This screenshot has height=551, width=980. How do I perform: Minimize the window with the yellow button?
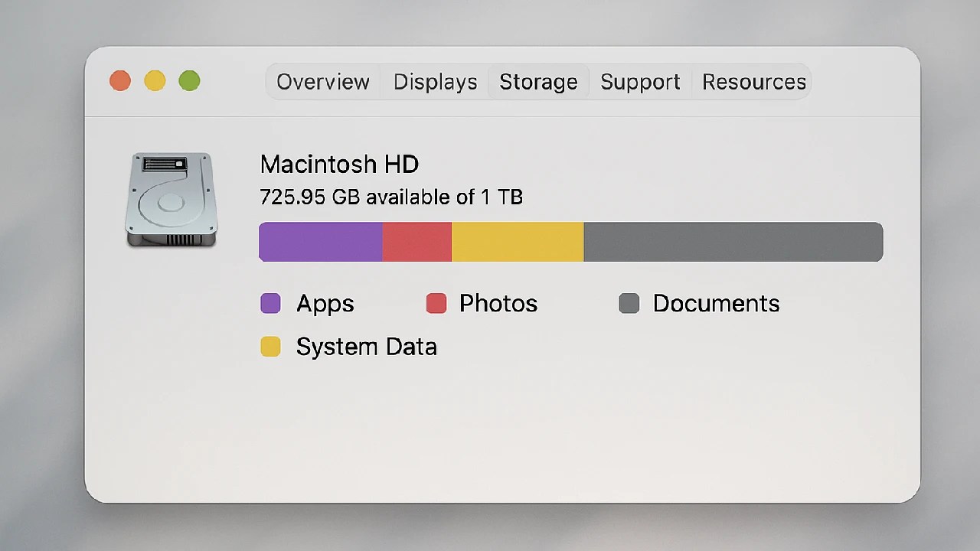[155, 81]
